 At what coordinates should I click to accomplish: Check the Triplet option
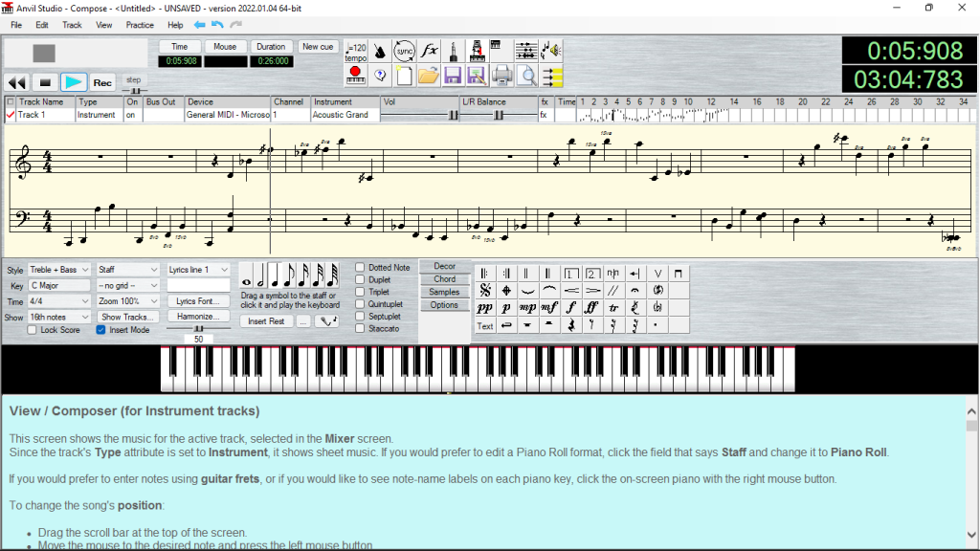(x=360, y=291)
